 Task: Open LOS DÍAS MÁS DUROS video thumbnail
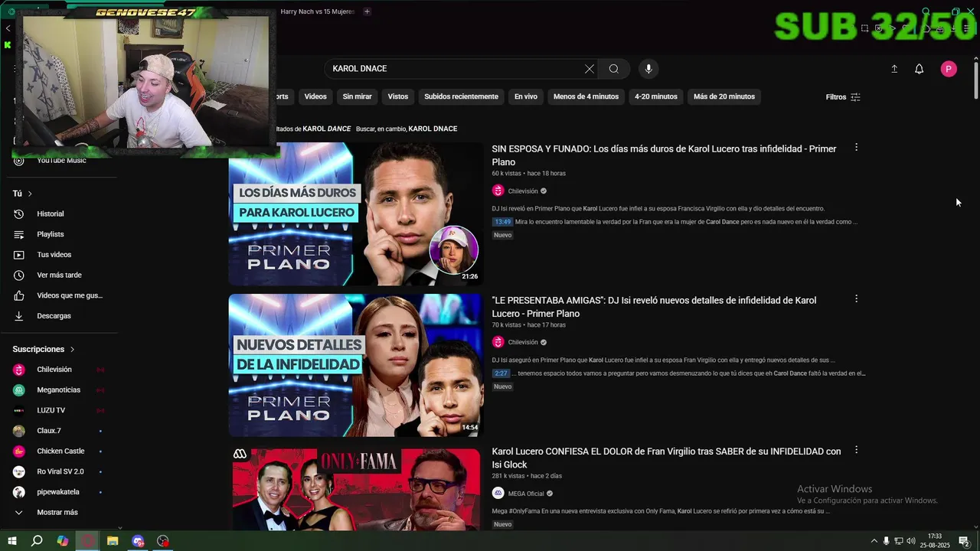click(355, 214)
